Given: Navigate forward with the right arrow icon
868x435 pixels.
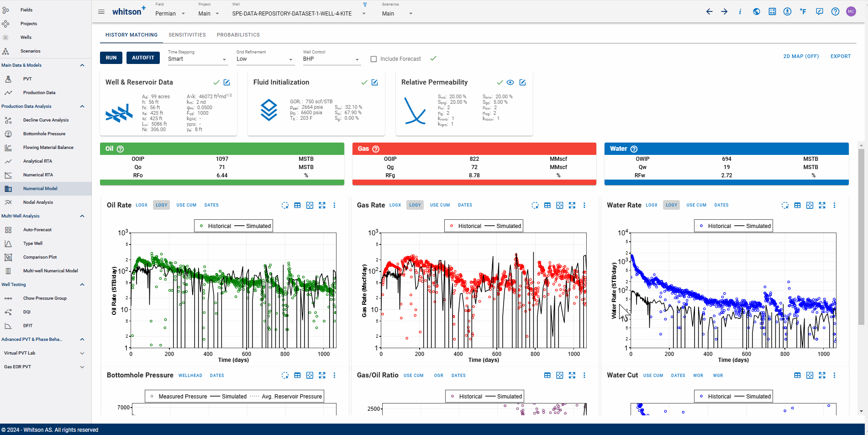Looking at the screenshot, I should click(x=725, y=12).
